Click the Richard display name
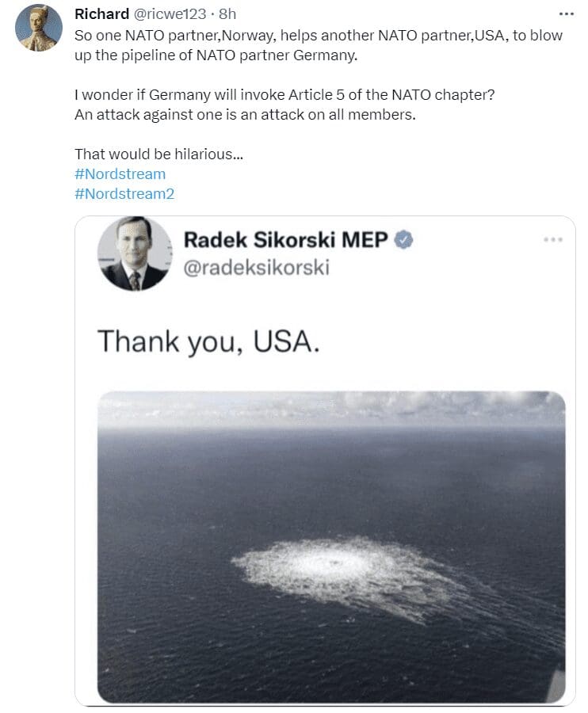The height and width of the screenshot is (713, 588). click(x=102, y=14)
